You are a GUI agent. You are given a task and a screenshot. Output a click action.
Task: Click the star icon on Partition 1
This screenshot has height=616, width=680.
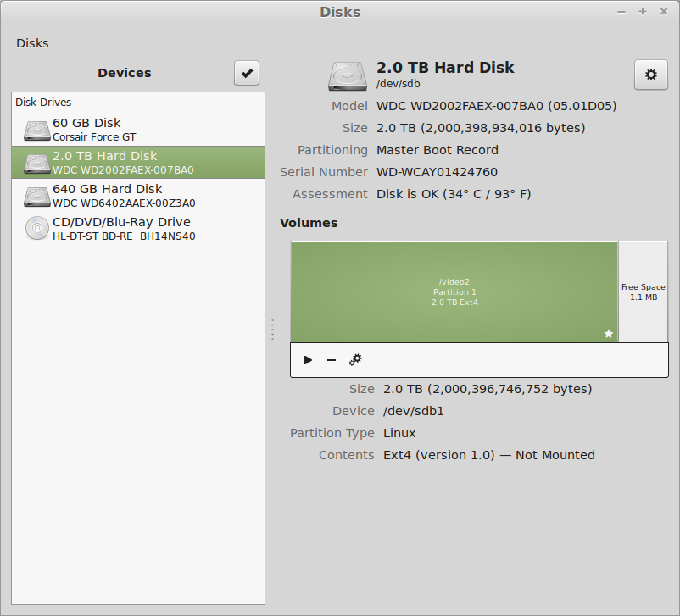point(608,334)
